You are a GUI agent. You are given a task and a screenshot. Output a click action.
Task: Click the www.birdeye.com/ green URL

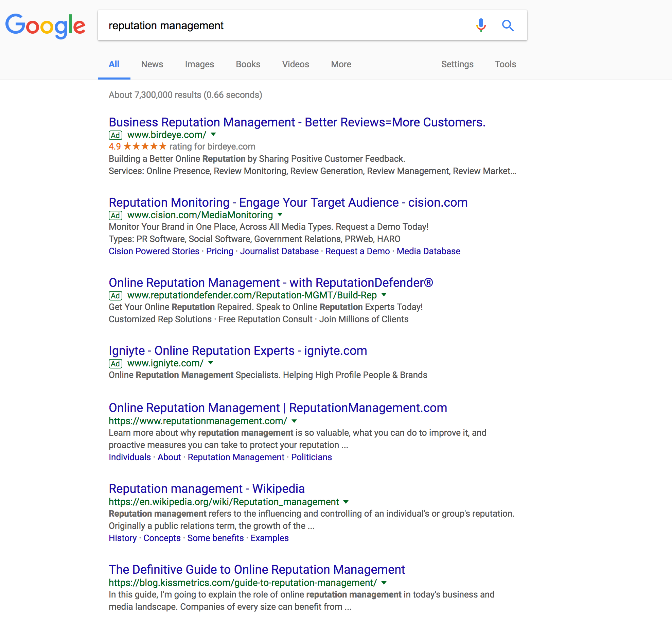tap(167, 135)
